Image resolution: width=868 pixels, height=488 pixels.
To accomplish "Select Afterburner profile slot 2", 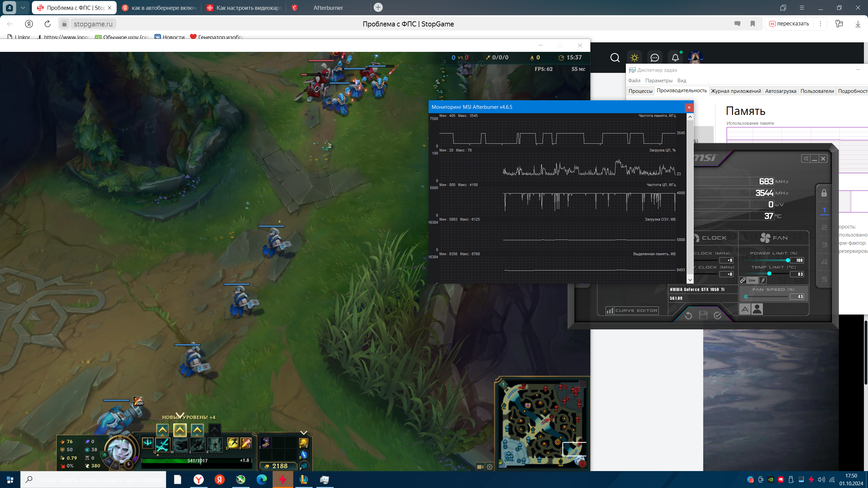I will point(824,227).
